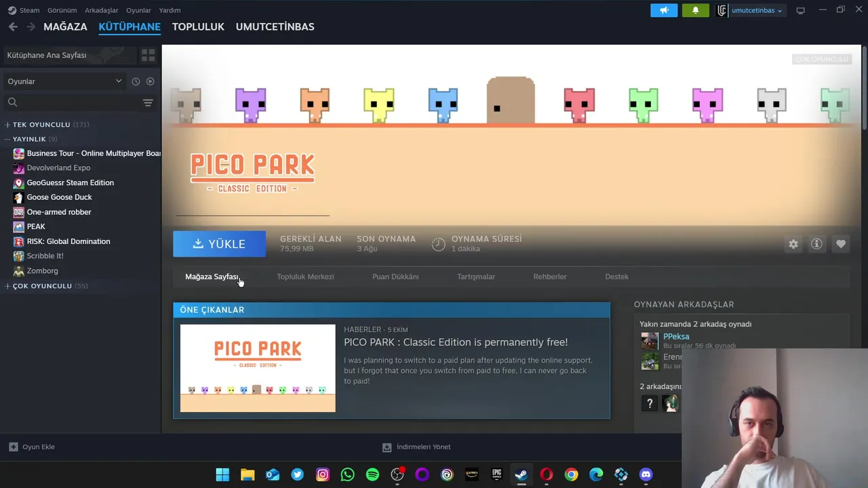Open the Arkadaşlar menu
The image size is (868, 488).
101,10
